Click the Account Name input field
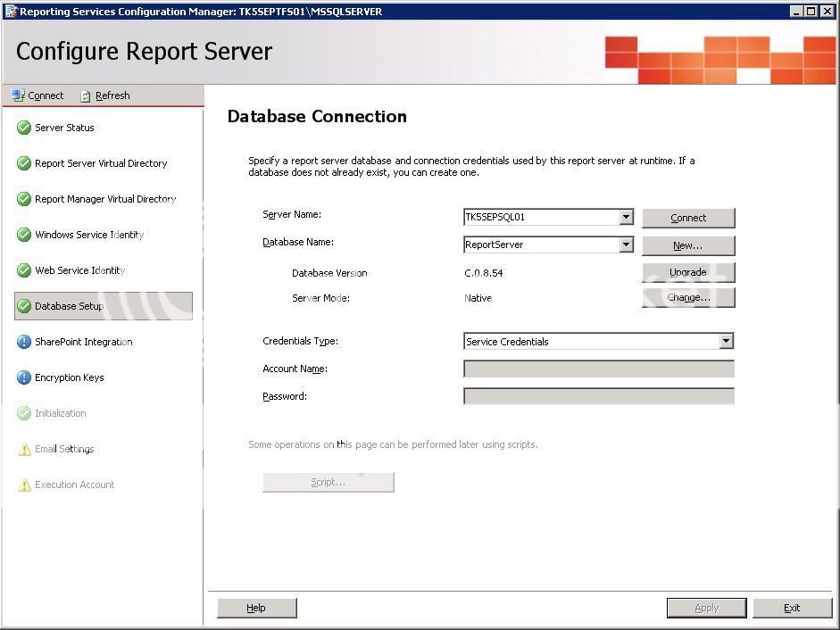Viewport: 840px width, 630px height. click(598, 369)
